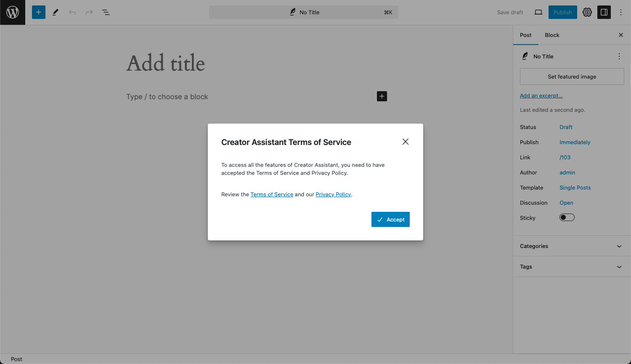631x364 pixels.
Task: Open the Discussion setting labeled Open
Action: pyautogui.click(x=567, y=203)
